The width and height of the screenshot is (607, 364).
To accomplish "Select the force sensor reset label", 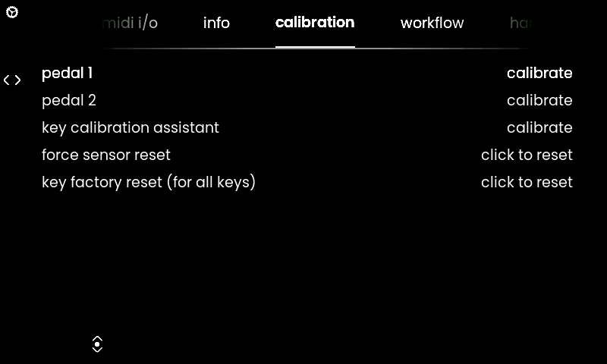I will 106,155.
